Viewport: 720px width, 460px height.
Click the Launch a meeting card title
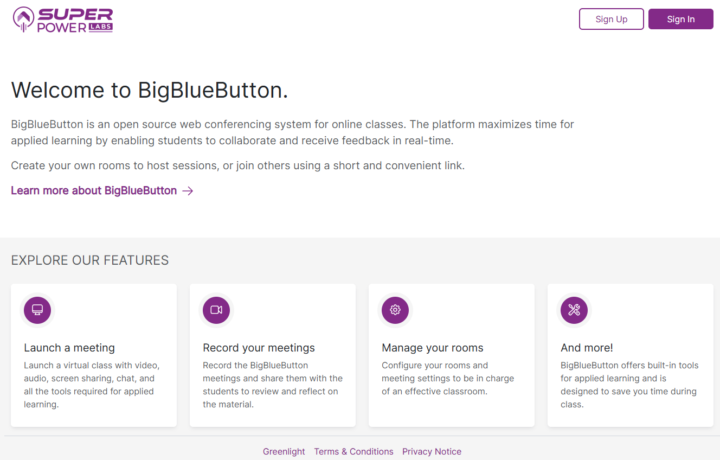(x=69, y=348)
